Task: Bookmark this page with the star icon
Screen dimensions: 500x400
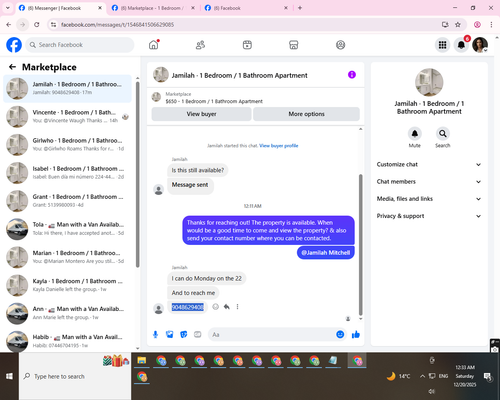Action: click(x=458, y=24)
